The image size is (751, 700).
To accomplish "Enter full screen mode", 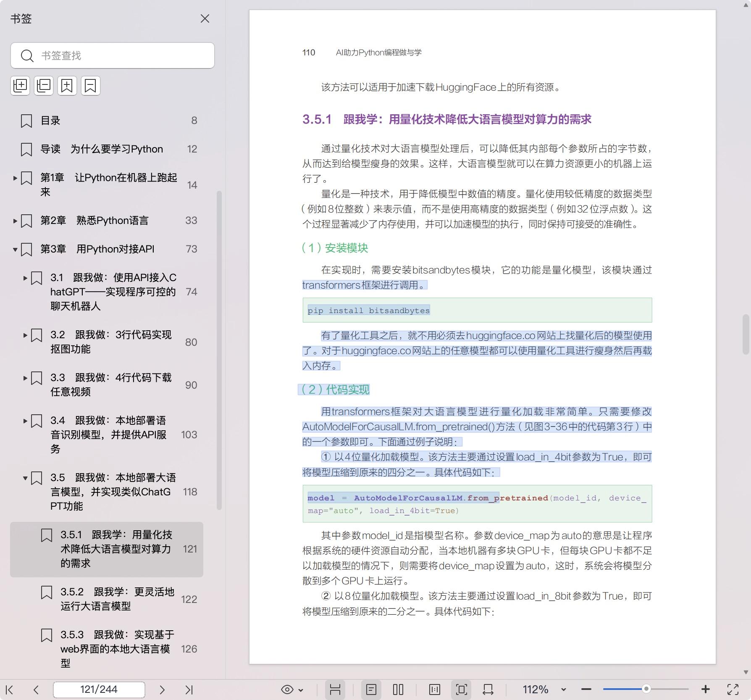I will [733, 689].
